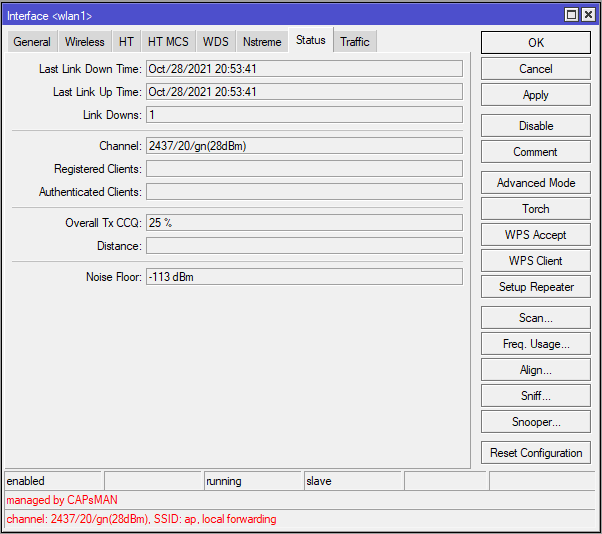
Task: Switch to the General tab
Action: tap(32, 41)
